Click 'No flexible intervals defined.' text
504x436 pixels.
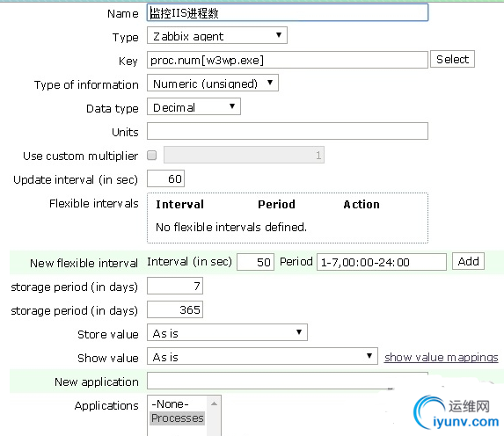pyautogui.click(x=231, y=227)
